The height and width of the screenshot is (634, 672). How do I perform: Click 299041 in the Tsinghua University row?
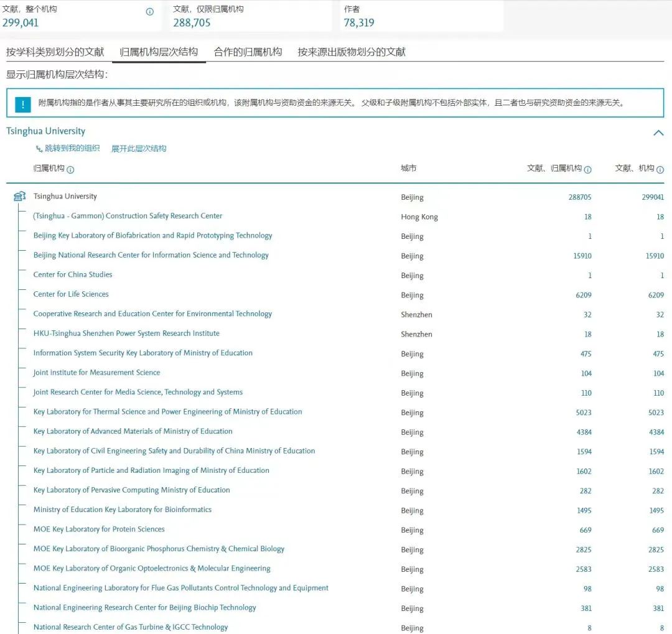pyautogui.click(x=653, y=197)
